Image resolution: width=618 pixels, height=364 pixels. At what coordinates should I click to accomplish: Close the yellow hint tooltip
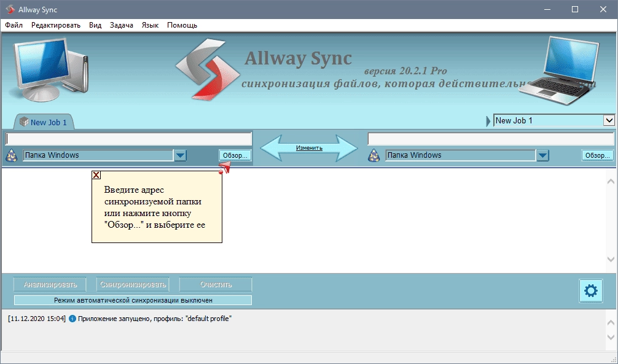pos(96,175)
